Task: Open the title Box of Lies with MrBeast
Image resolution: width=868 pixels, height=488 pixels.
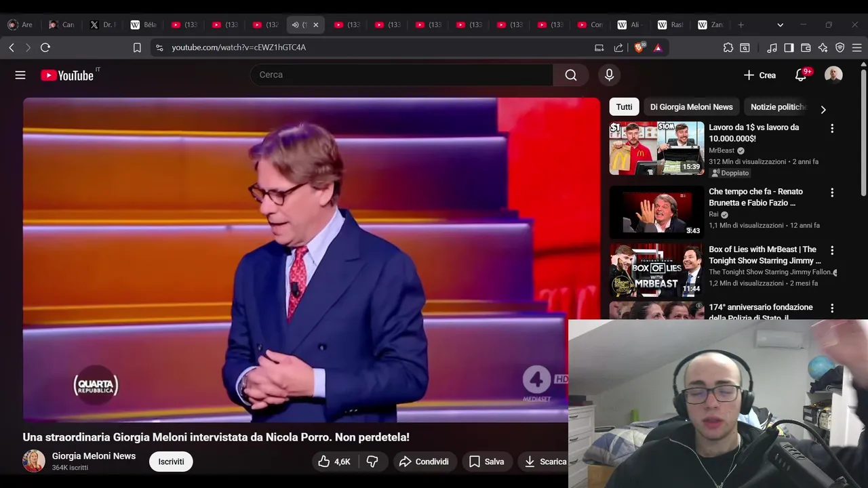Action: [764, 255]
